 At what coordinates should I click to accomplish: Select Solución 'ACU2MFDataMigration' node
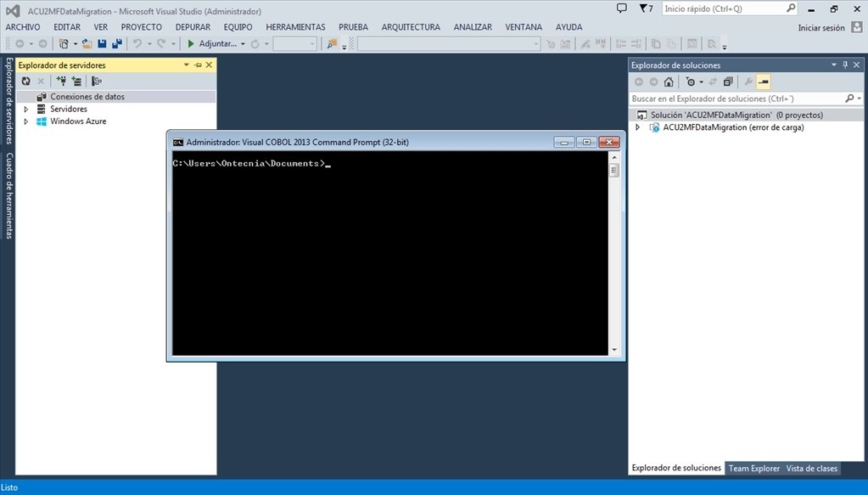736,115
